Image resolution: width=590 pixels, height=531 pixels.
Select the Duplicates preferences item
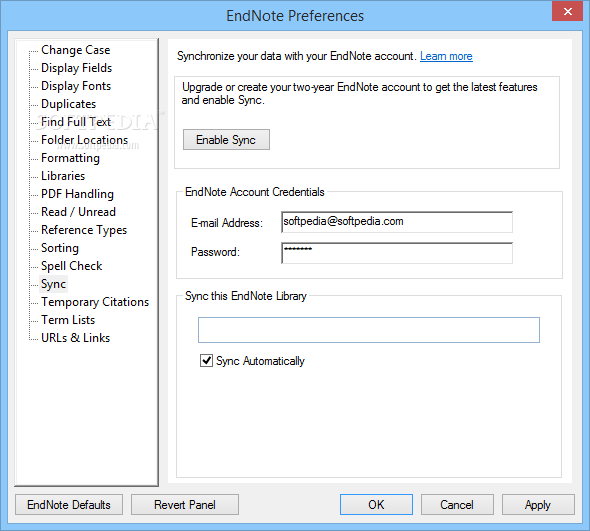[68, 104]
